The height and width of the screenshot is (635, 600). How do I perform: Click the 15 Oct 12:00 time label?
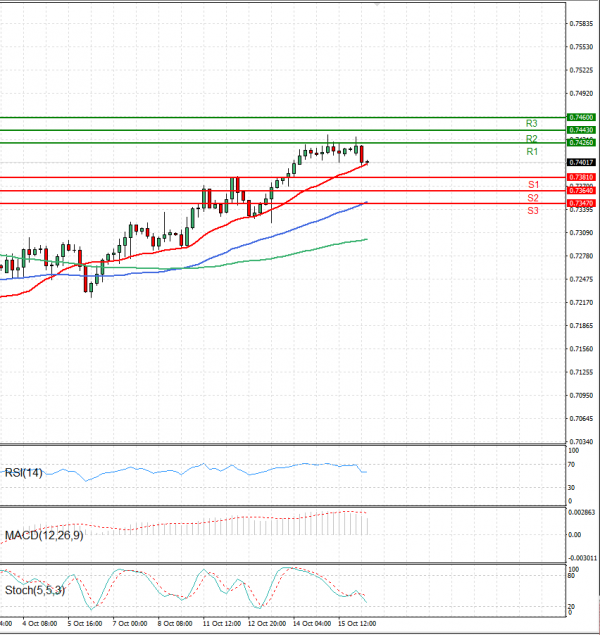point(357,624)
